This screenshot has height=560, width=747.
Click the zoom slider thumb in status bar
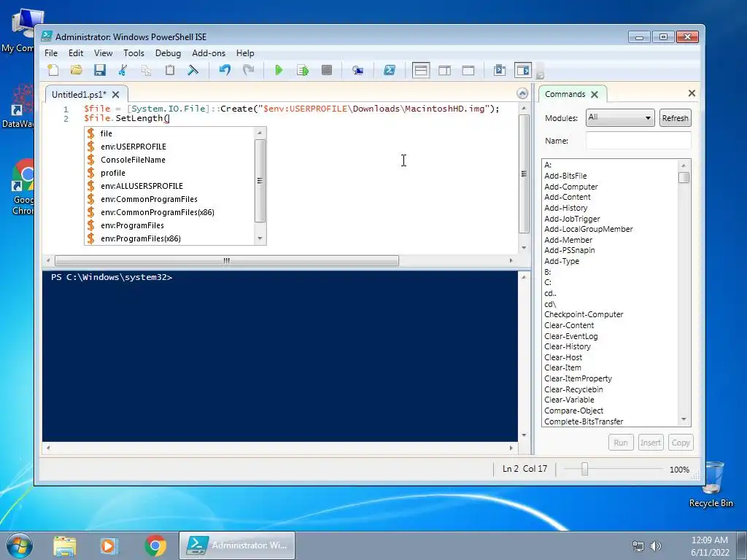[x=584, y=469]
